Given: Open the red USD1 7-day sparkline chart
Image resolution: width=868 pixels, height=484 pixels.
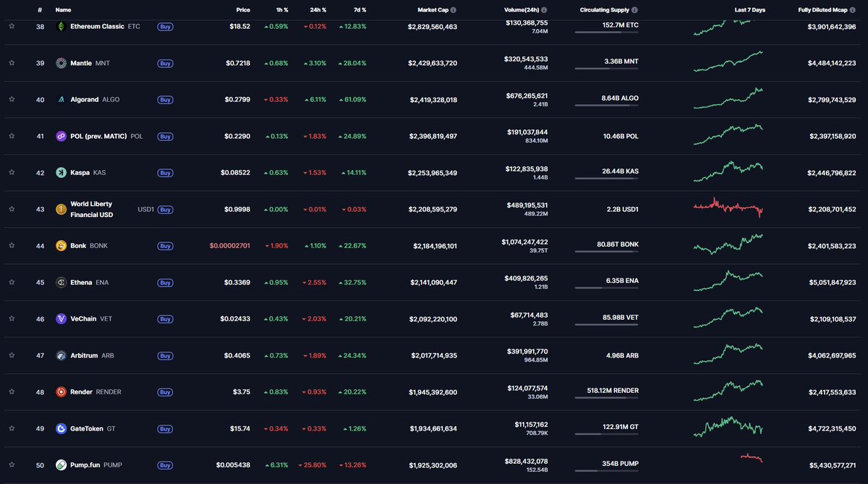Looking at the screenshot, I should [728, 208].
